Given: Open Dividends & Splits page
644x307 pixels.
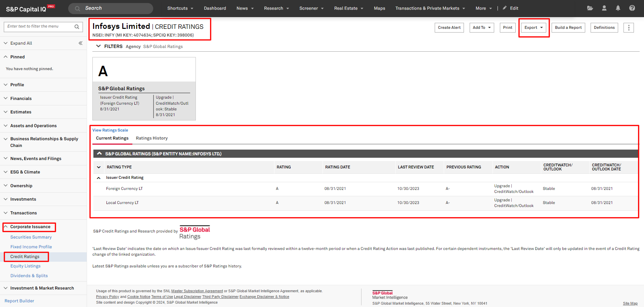Looking at the screenshot, I should pos(29,275).
